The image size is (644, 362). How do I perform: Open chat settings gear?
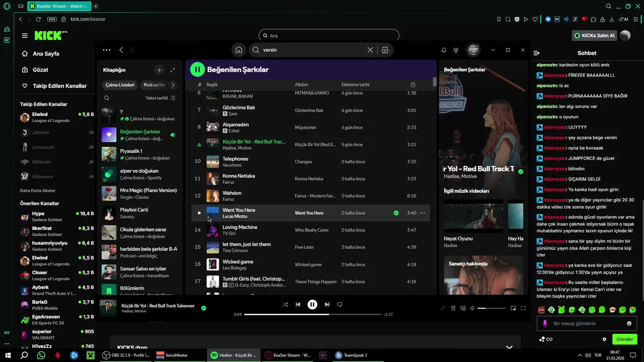[x=604, y=339]
